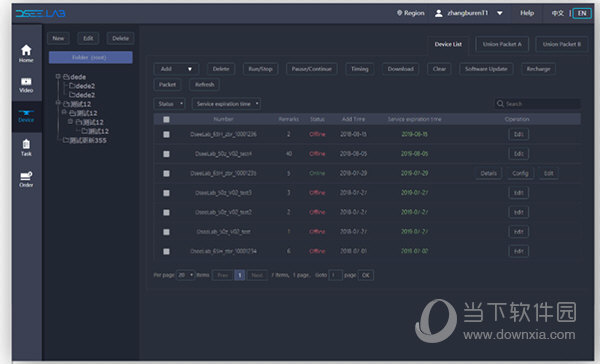Switch language to 中文

[x=558, y=13]
